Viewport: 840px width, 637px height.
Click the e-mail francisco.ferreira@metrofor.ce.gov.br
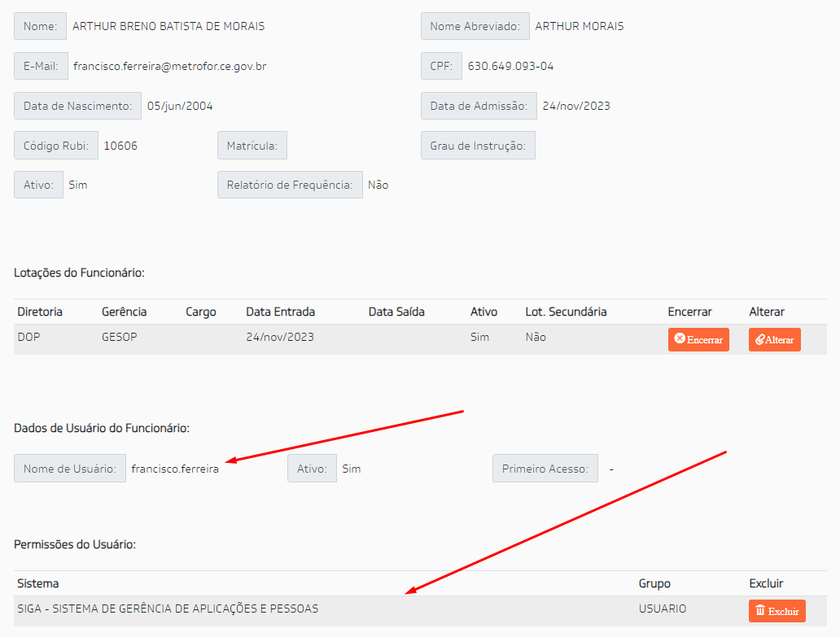pyautogui.click(x=170, y=67)
